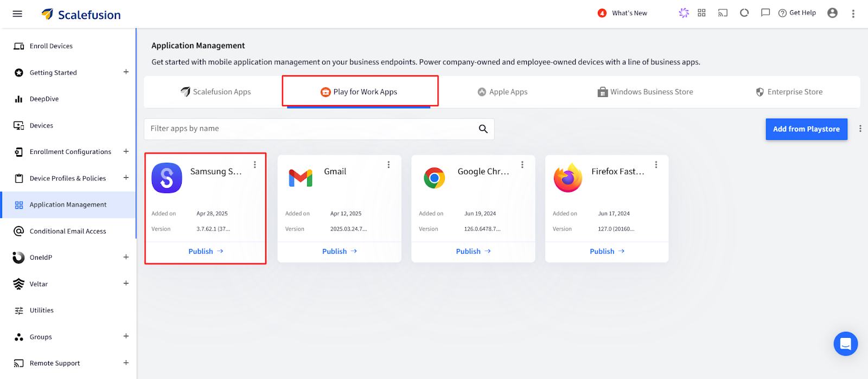Expand the Groups section
This screenshot has width=868, height=379.
click(126, 336)
